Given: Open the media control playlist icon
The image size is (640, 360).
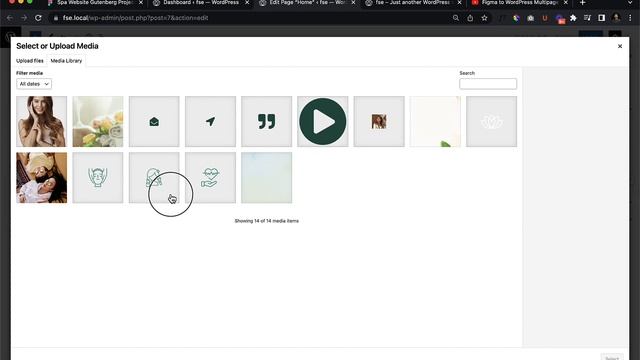Looking at the screenshot, I should (x=587, y=18).
